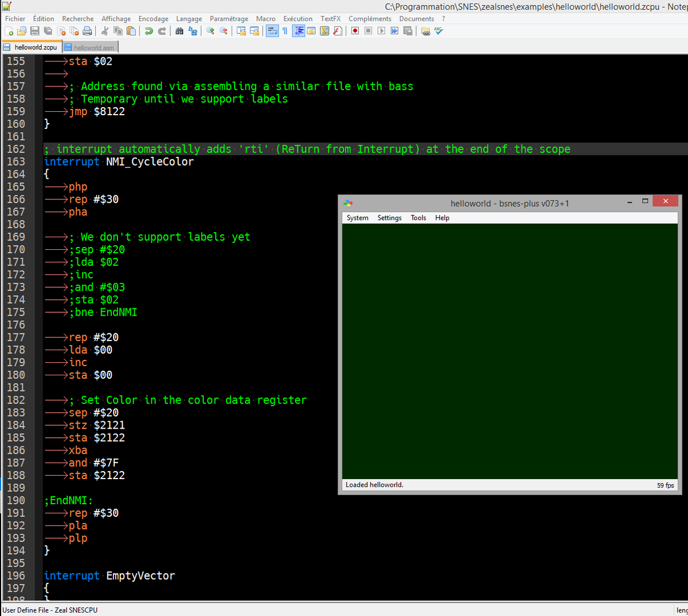Click the 'jmp $8122' code line
Image resolution: width=688 pixels, height=616 pixels.
click(x=97, y=111)
